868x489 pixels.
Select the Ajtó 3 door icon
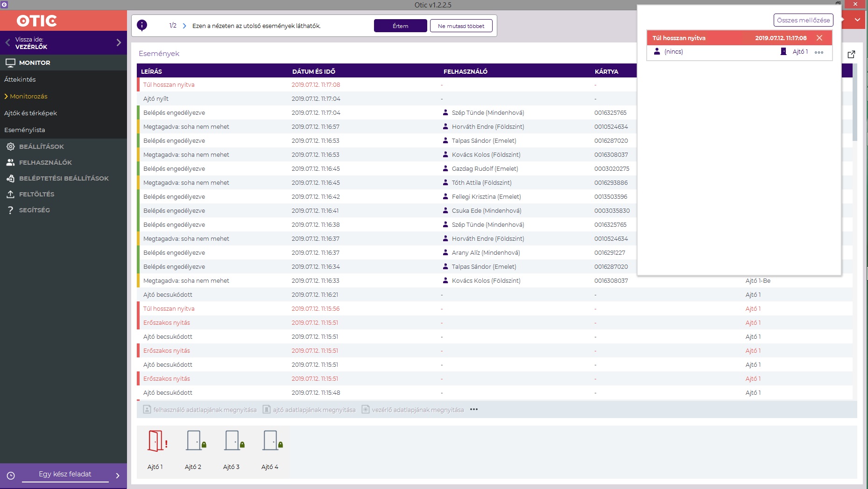tap(233, 441)
